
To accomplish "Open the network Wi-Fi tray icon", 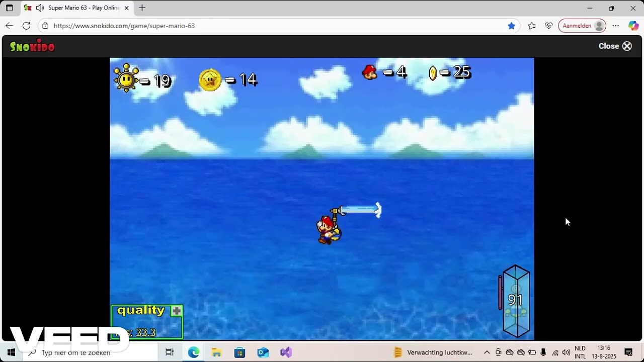I will point(555,352).
